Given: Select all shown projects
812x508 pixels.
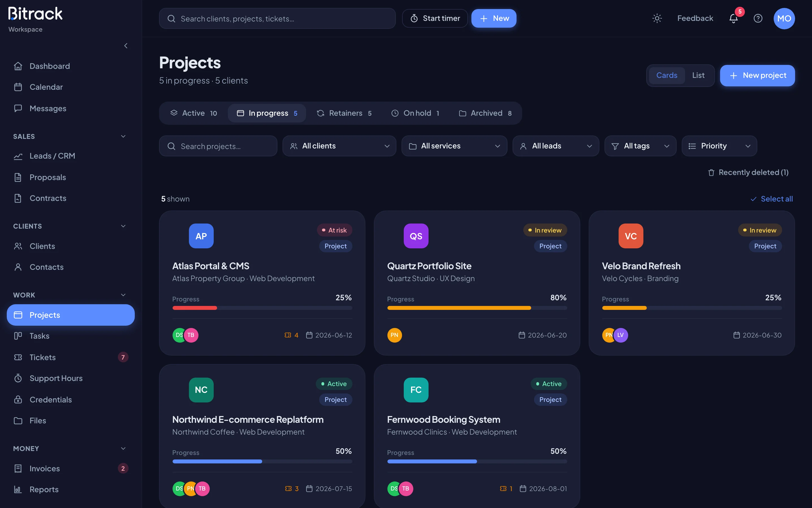Looking at the screenshot, I should pos(771,199).
